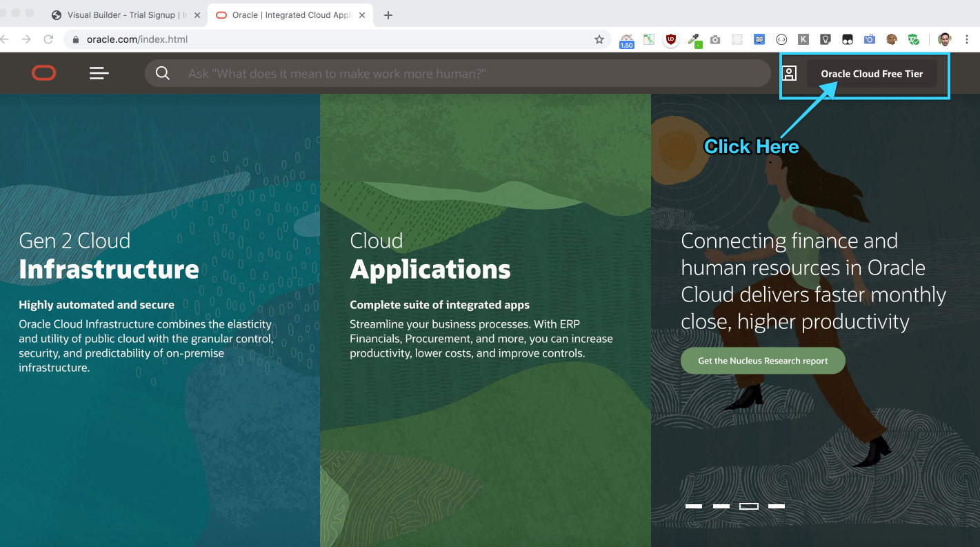Close the Oracle tab
This screenshot has width=980, height=547.
tap(363, 15)
